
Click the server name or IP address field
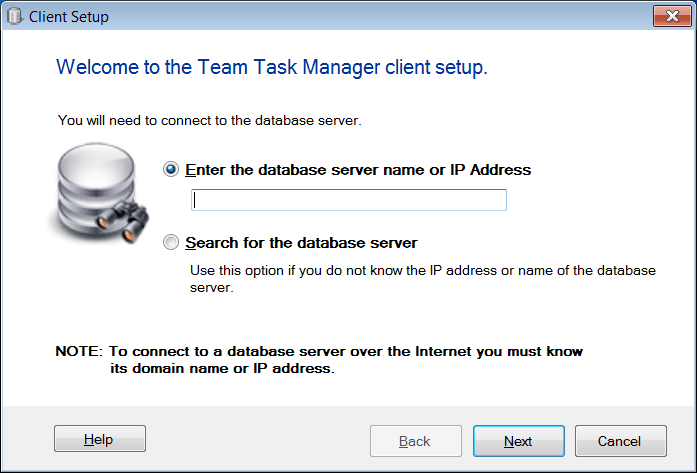click(x=349, y=200)
